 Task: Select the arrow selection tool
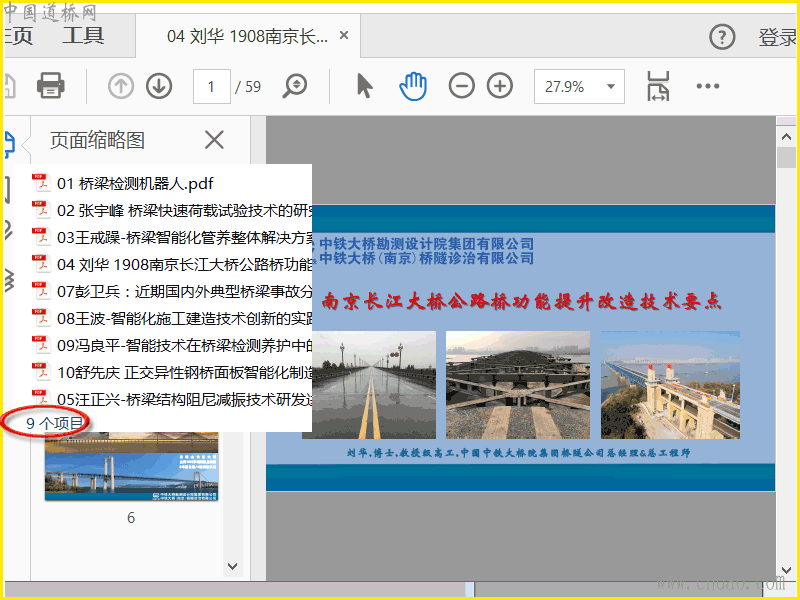pyautogui.click(x=364, y=86)
